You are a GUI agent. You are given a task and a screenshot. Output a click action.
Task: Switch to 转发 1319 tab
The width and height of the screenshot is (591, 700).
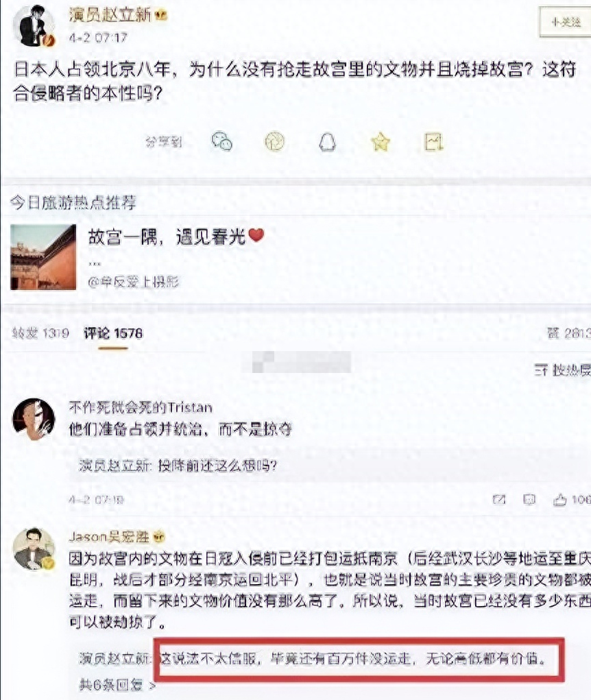pyautogui.click(x=40, y=333)
